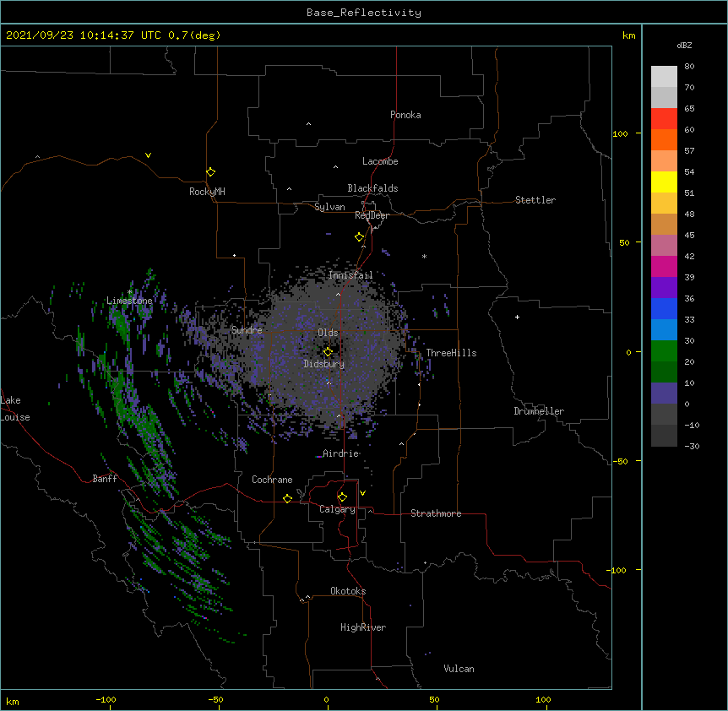Click the Didsbury label
Viewport: 728px width, 711px height.
323,364
